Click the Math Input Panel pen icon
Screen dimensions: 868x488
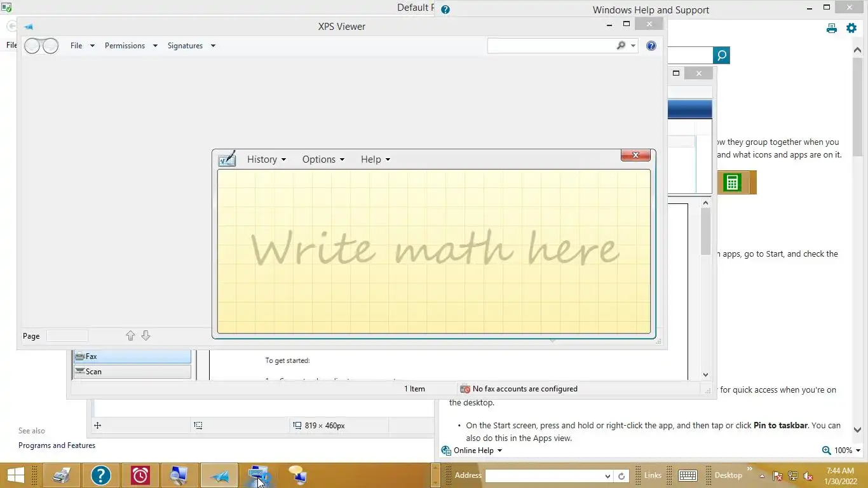coord(226,159)
